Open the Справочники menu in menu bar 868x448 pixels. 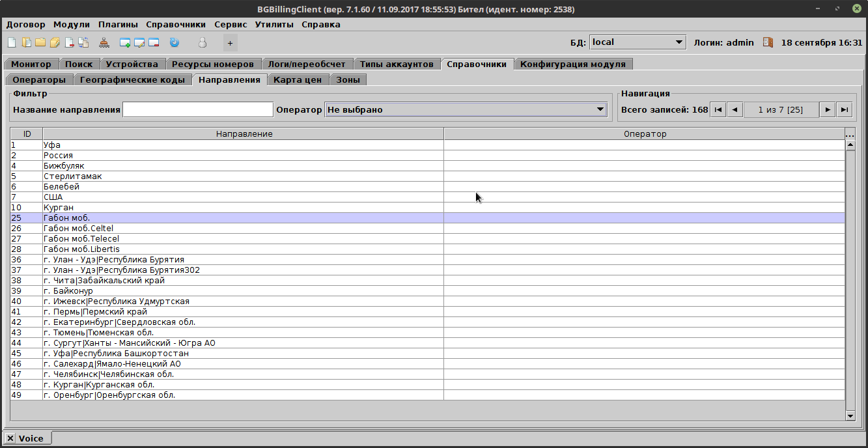point(176,24)
